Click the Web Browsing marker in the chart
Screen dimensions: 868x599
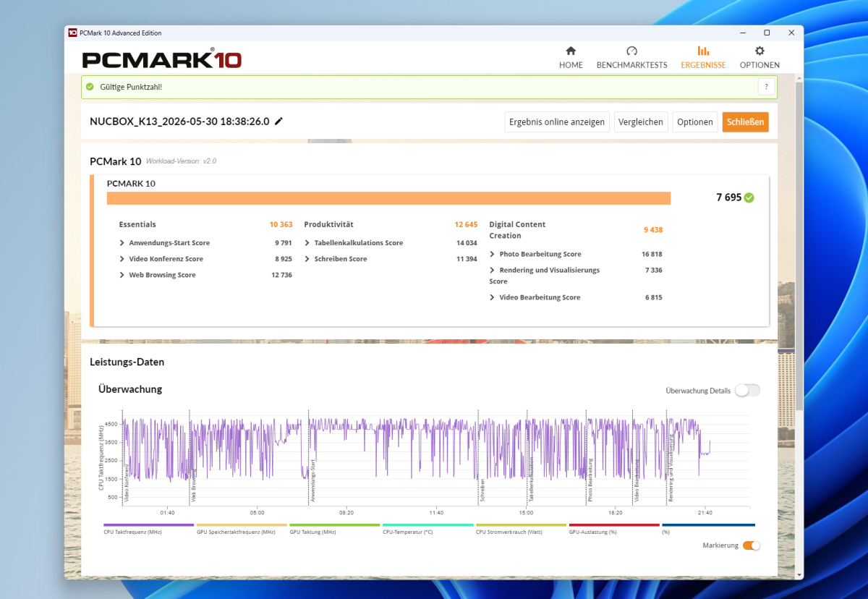point(194,485)
